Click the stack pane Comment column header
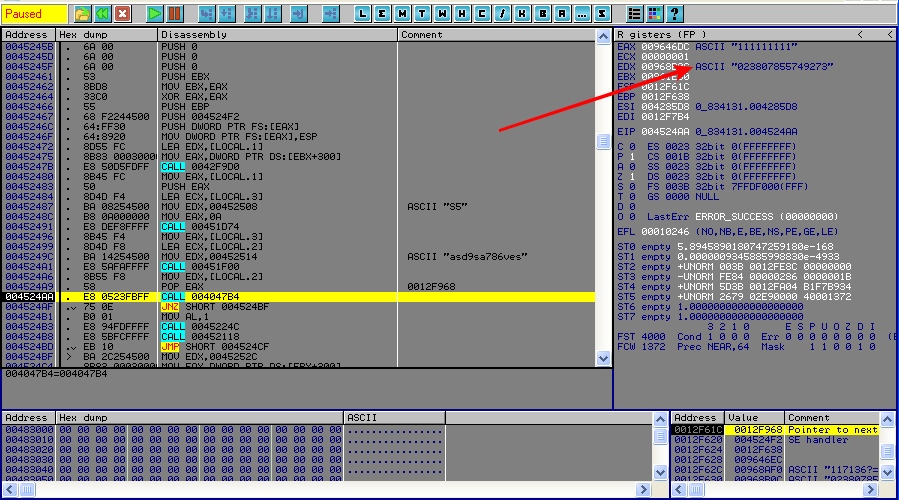Image resolution: width=899 pixels, height=500 pixels. [x=831, y=417]
